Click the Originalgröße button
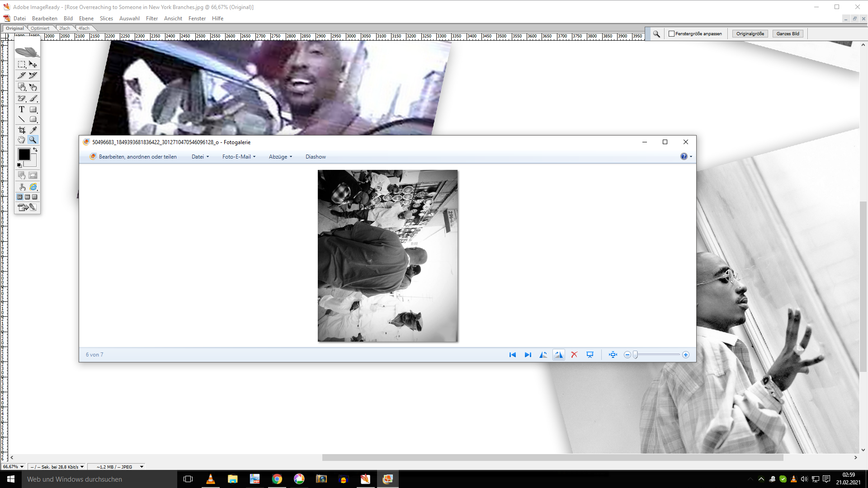 pyautogui.click(x=750, y=34)
